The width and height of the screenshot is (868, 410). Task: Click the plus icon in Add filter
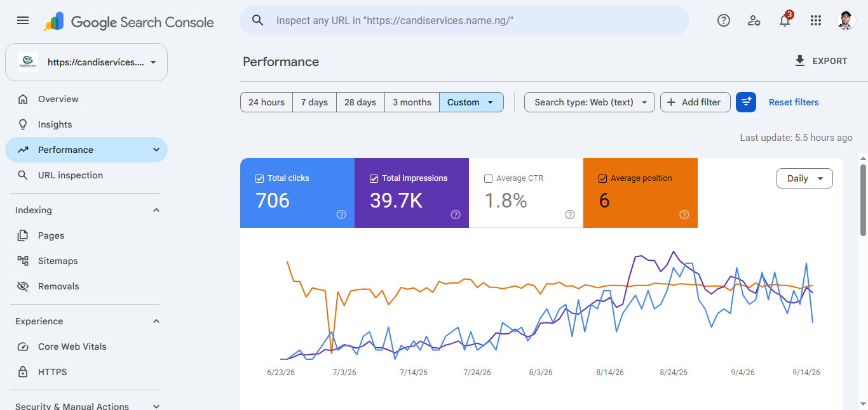tap(671, 102)
